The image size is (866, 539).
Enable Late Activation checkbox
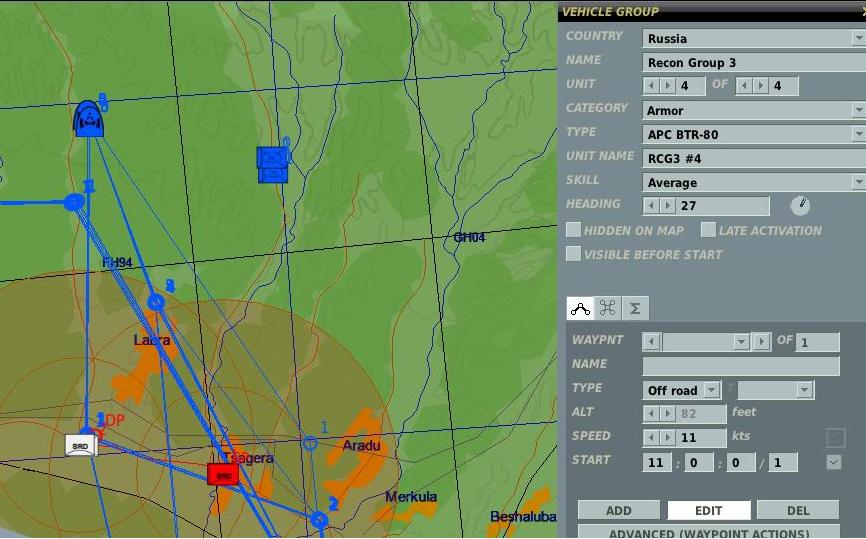pos(708,230)
